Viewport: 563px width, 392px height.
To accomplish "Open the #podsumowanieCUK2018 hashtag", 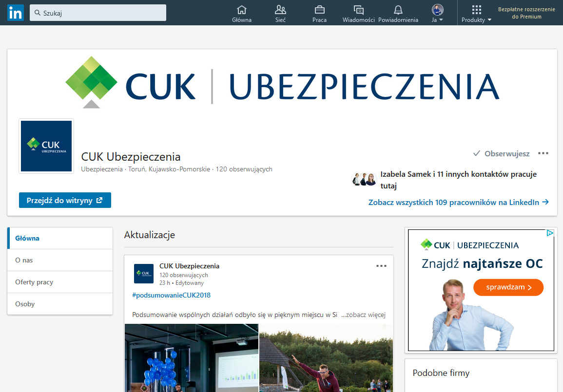I will click(x=171, y=295).
